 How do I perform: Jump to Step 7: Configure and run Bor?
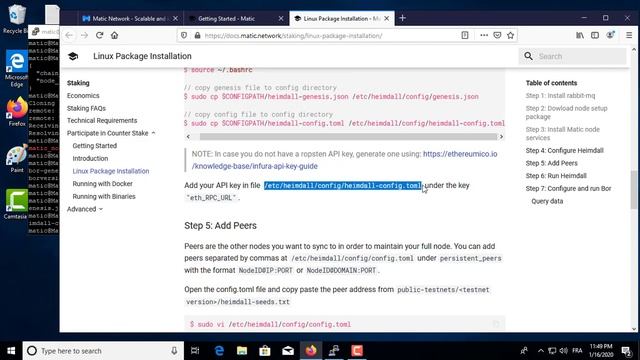click(568, 189)
